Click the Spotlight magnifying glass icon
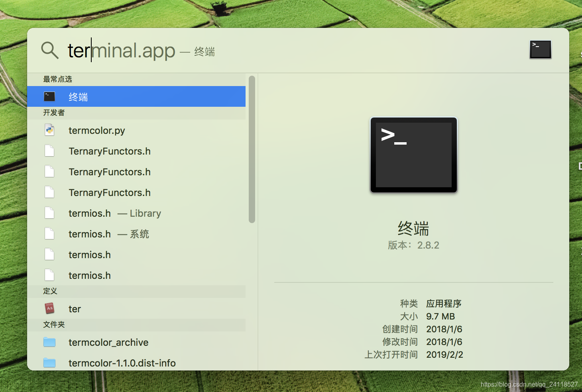The height and width of the screenshot is (392, 582). point(50,50)
